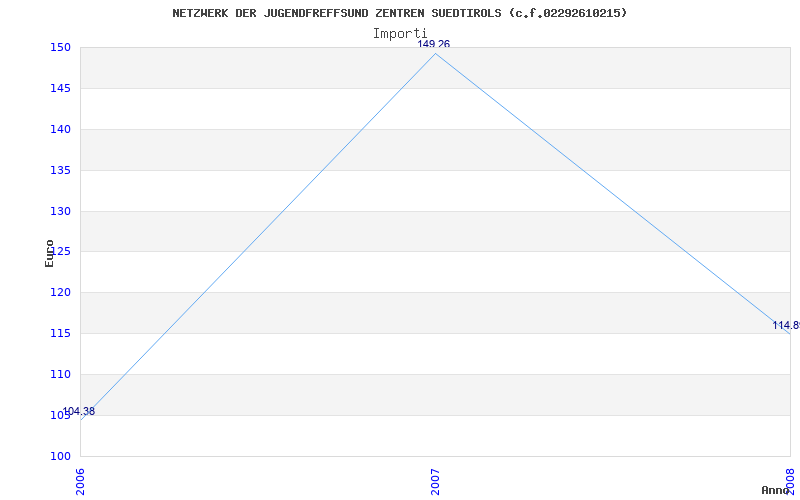Click the 140 y-axis tick label

pyautogui.click(x=60, y=130)
